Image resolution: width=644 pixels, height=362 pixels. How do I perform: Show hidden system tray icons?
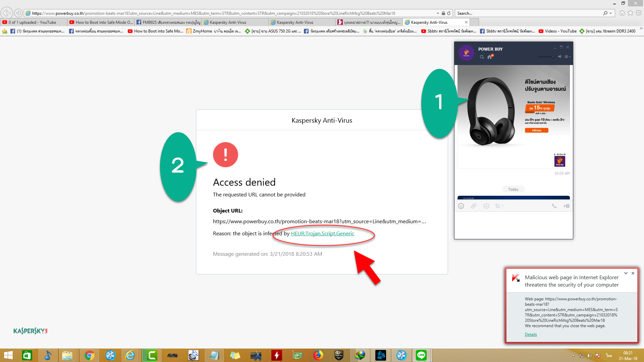point(573,356)
